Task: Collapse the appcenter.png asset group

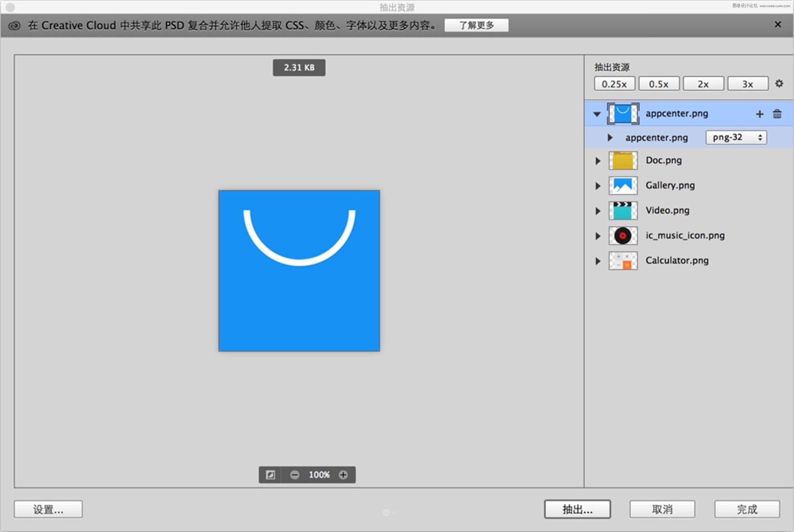Action: pos(597,114)
